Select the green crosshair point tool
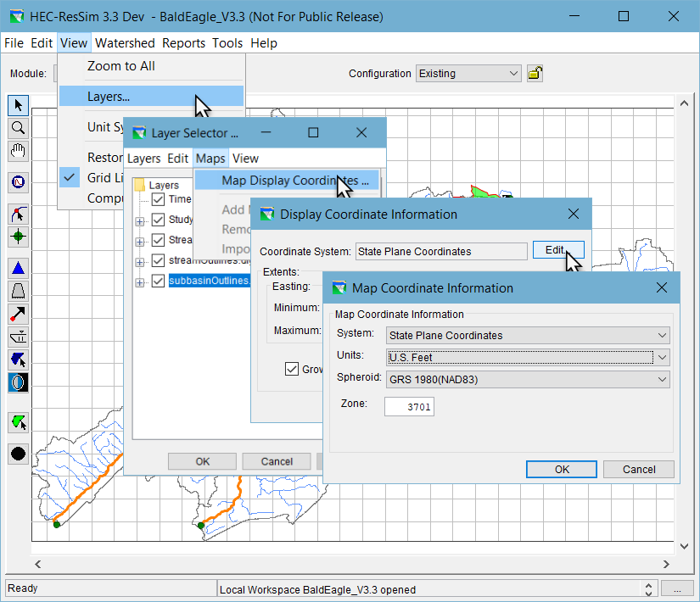 point(19,237)
